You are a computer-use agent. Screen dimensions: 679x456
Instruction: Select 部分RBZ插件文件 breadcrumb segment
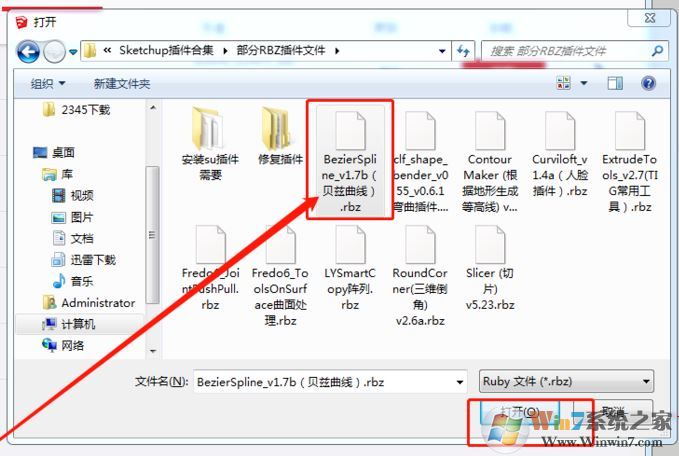(x=281, y=50)
